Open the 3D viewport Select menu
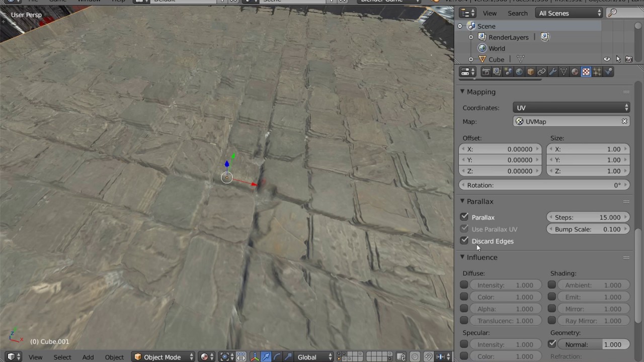644x362 pixels. point(62,357)
